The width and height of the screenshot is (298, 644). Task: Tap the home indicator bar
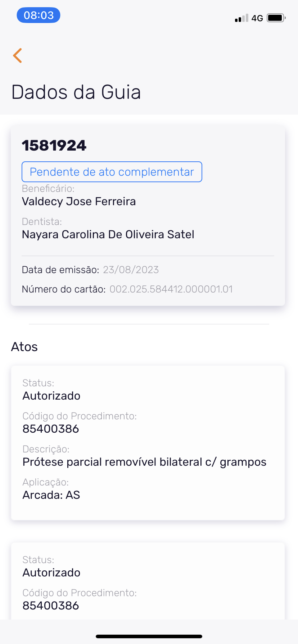pos(149,636)
